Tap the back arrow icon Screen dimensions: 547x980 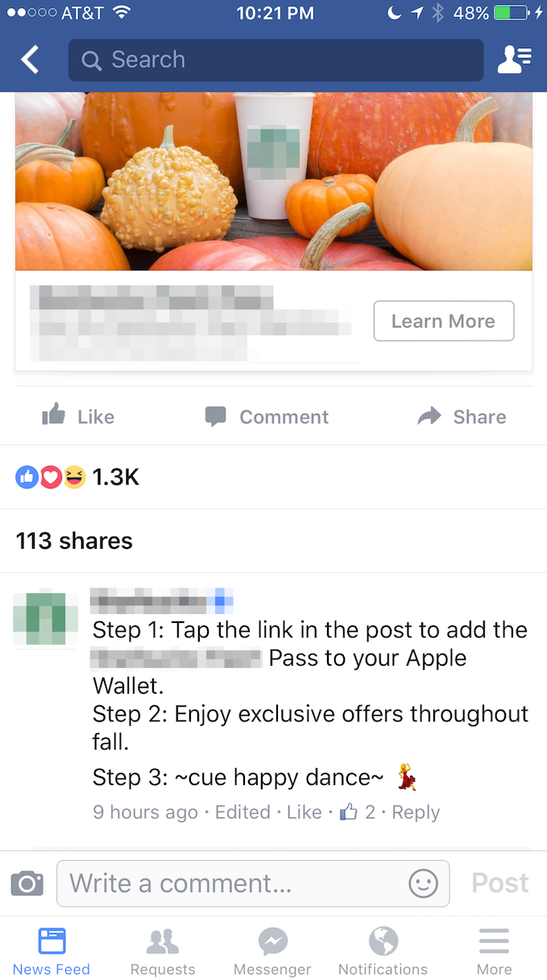[x=30, y=60]
